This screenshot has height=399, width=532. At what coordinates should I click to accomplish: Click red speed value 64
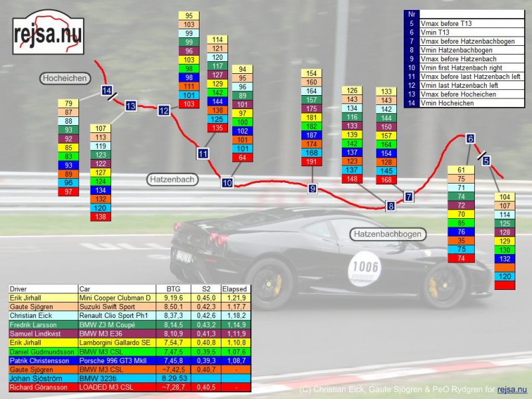(x=242, y=158)
